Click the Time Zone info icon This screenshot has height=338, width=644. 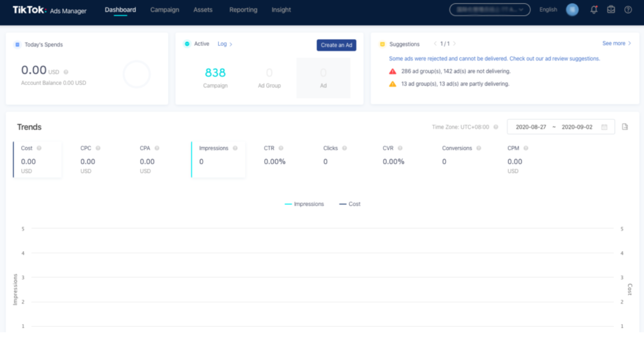(495, 127)
